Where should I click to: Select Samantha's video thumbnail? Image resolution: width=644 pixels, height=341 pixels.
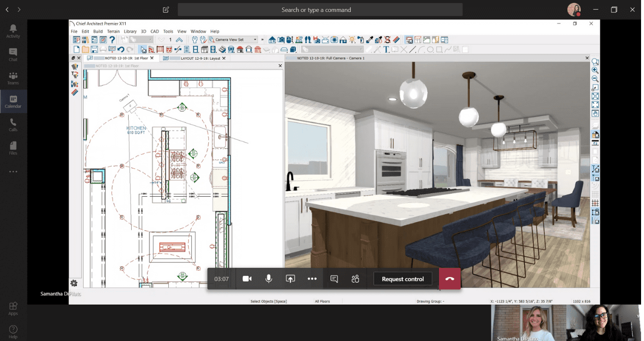pos(529,322)
